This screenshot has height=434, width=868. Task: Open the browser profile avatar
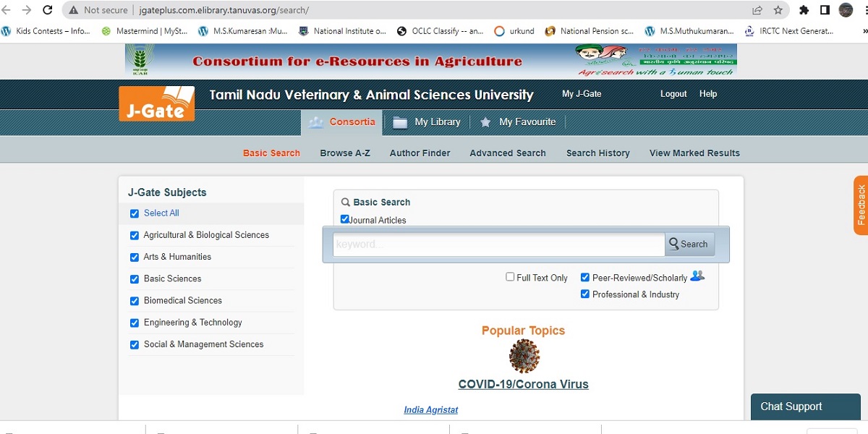[846, 10]
